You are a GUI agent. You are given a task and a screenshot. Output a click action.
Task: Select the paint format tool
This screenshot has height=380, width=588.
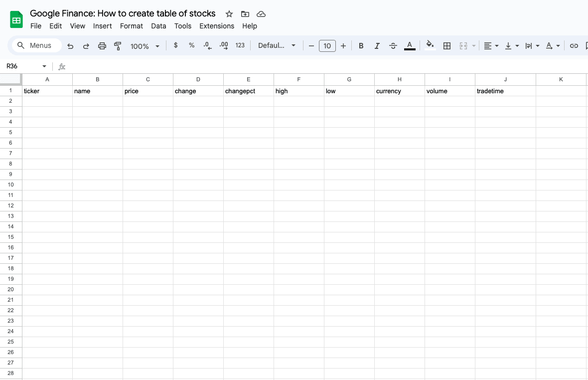point(118,45)
